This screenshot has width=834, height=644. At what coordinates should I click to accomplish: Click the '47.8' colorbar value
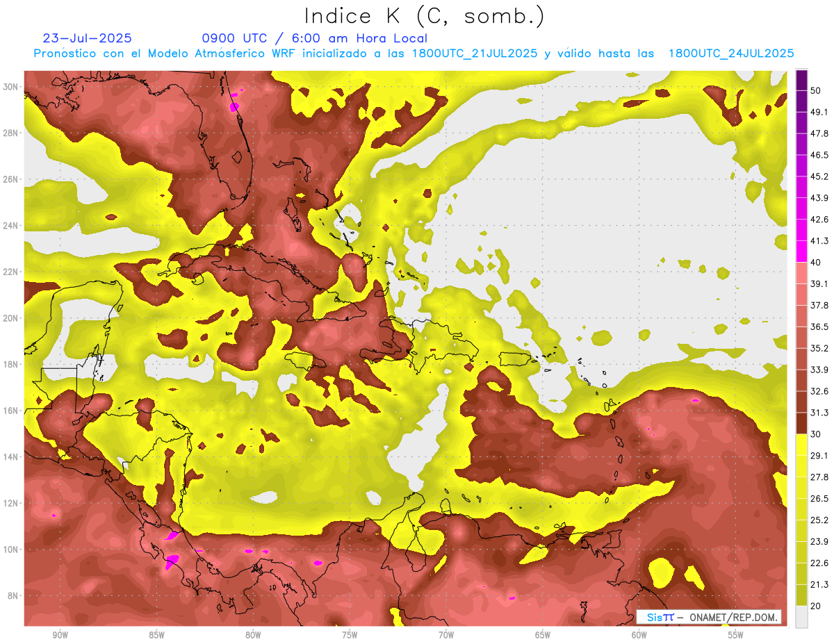click(x=819, y=133)
